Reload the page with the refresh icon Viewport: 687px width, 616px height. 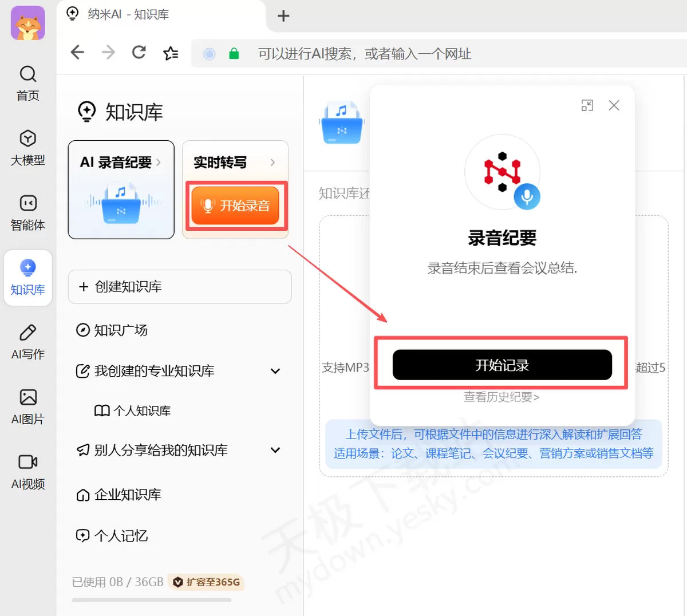tap(139, 53)
